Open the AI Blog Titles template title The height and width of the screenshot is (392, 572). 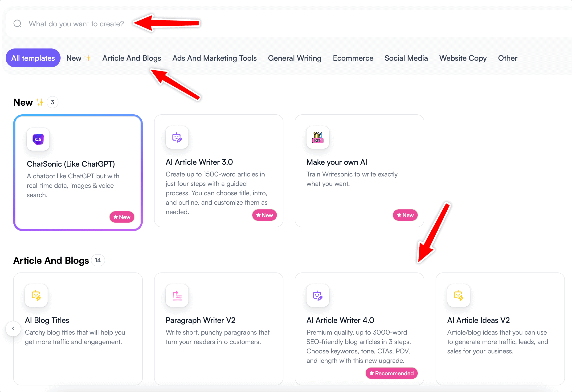click(x=47, y=320)
